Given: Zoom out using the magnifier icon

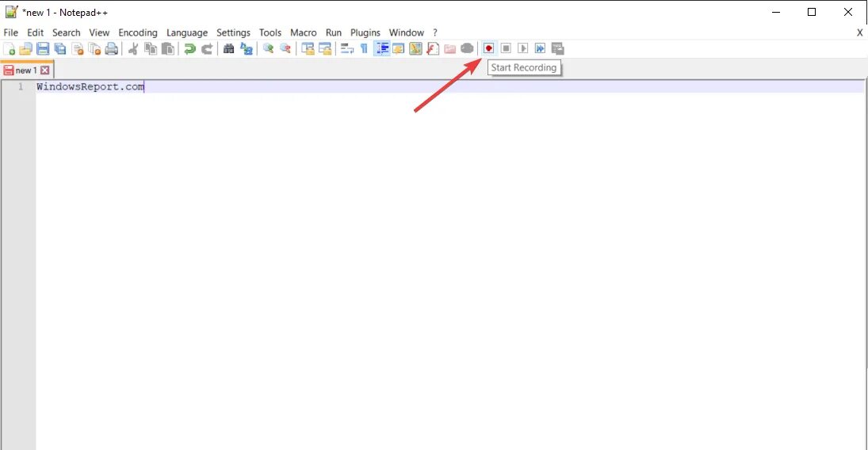Looking at the screenshot, I should [x=285, y=48].
